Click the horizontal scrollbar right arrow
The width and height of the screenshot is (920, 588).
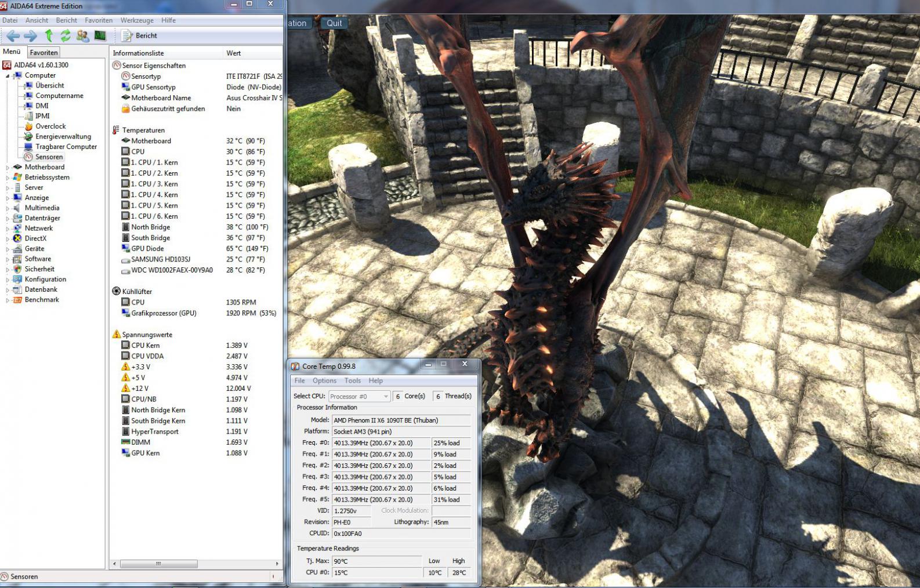[277, 564]
